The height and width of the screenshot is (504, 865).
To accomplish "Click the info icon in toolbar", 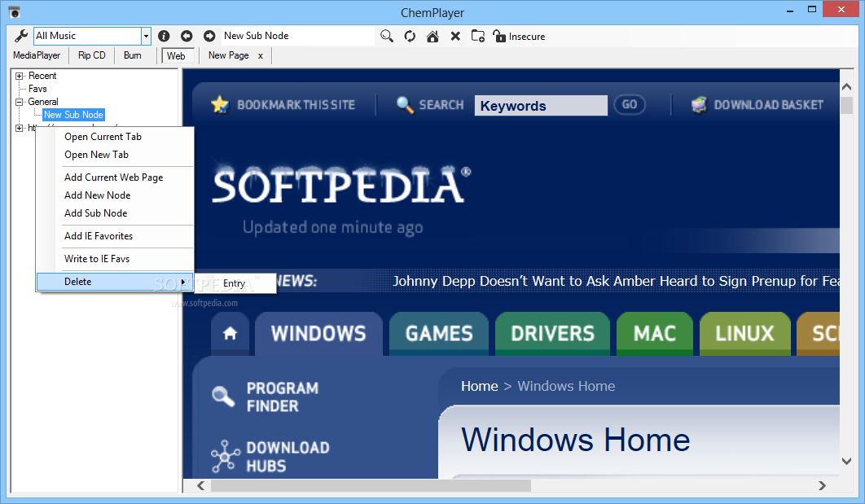I will [x=164, y=36].
